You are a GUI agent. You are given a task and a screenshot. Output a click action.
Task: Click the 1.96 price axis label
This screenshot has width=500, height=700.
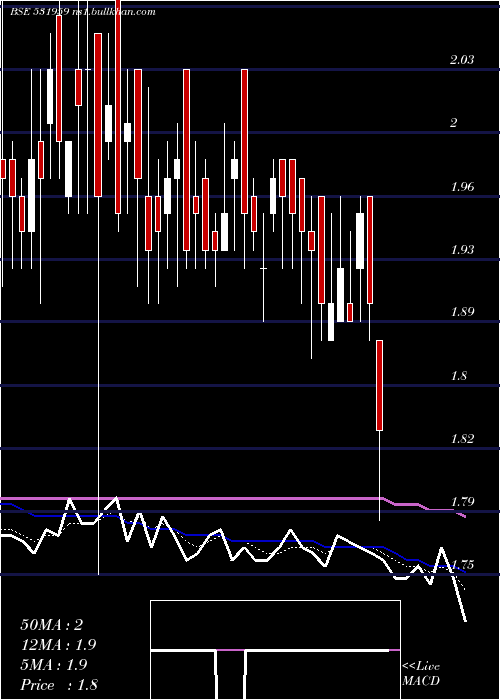coord(462,186)
